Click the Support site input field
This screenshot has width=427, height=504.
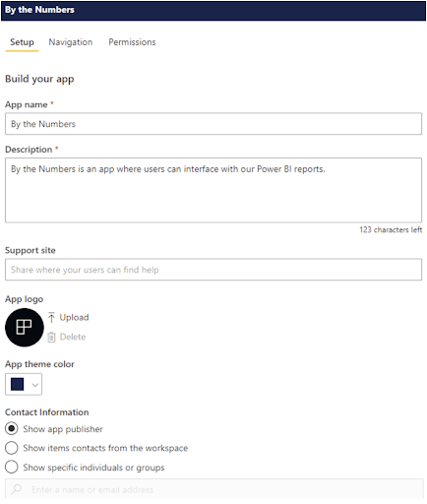(213, 270)
